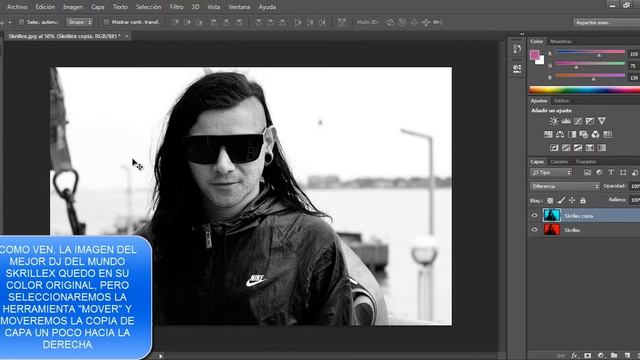This screenshot has width=640, height=360.
Task: Add a layer mask
Action: (587, 356)
